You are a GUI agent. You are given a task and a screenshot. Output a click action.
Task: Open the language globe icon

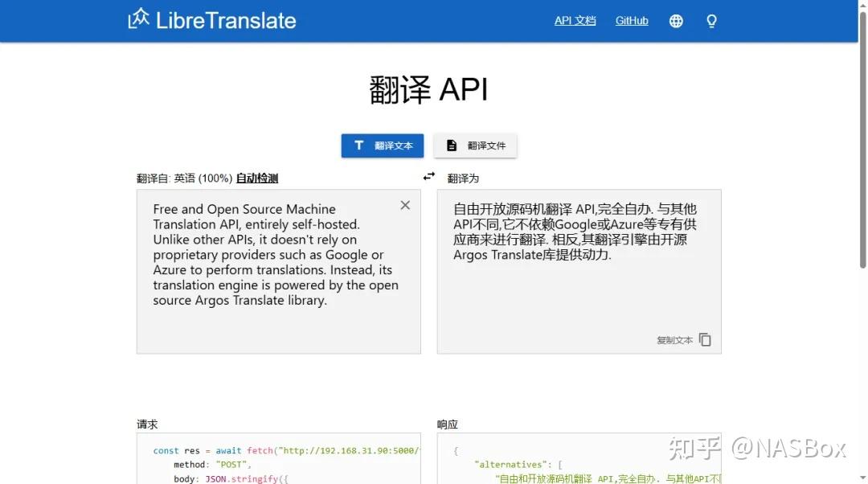tap(676, 21)
